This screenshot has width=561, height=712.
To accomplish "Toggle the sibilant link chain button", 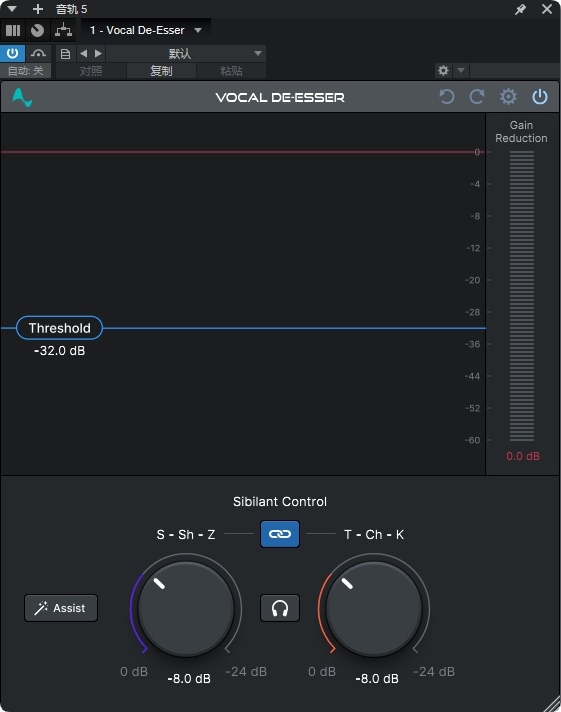I will 280,534.
